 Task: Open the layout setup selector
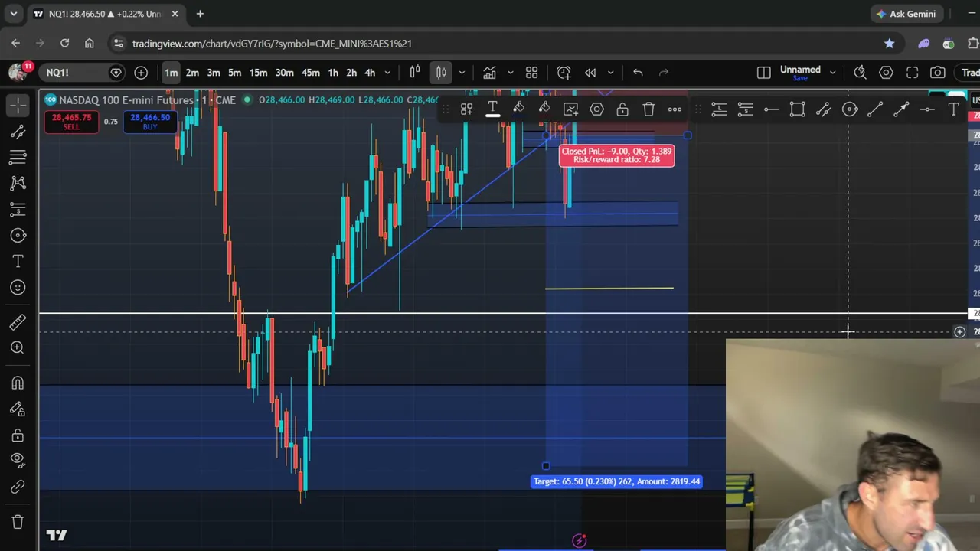(763, 73)
